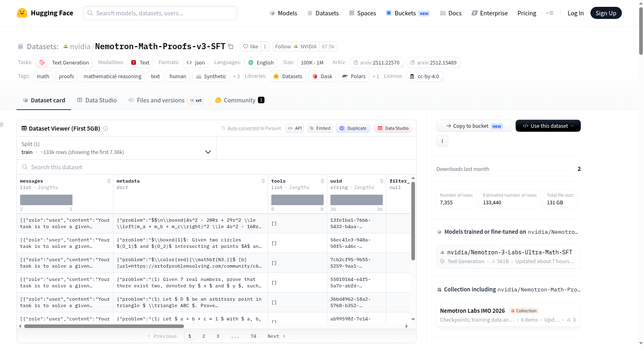Go to the Next page of rows

tap(277, 336)
